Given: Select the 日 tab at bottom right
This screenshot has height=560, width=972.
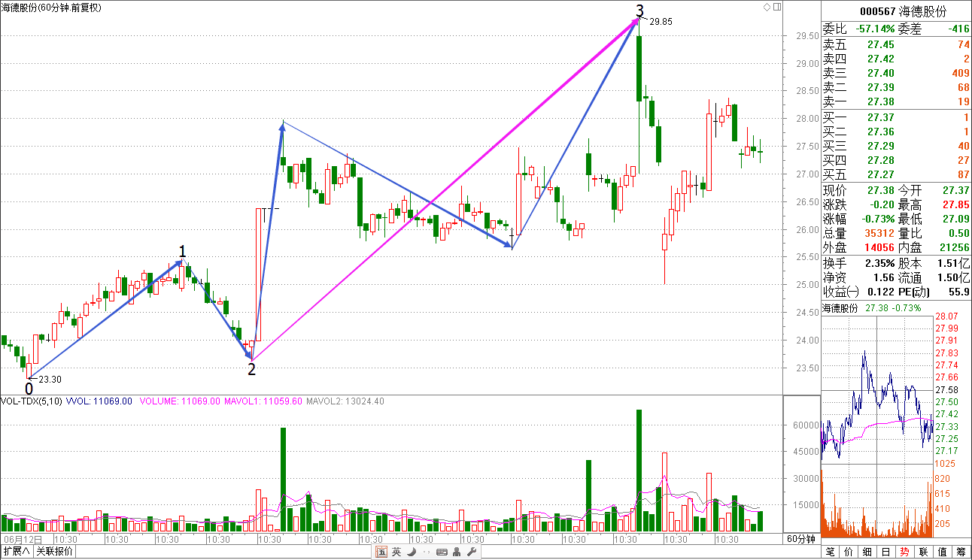Looking at the screenshot, I should point(886,552).
